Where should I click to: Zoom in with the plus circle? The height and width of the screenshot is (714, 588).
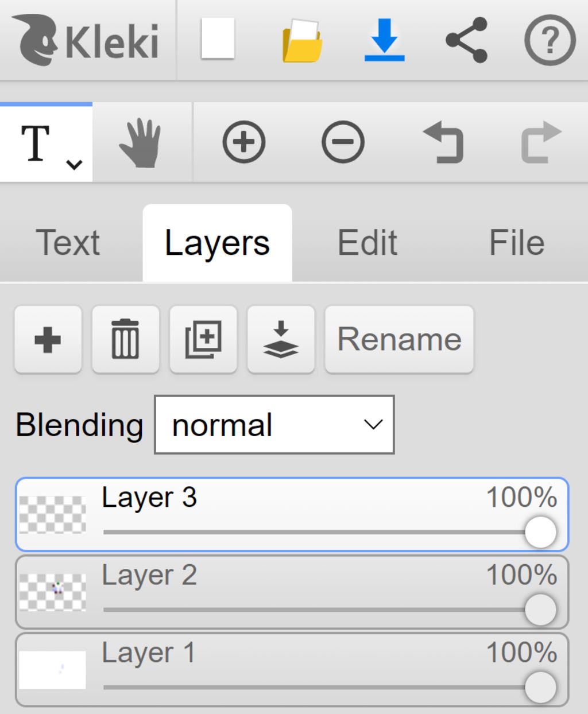click(244, 142)
